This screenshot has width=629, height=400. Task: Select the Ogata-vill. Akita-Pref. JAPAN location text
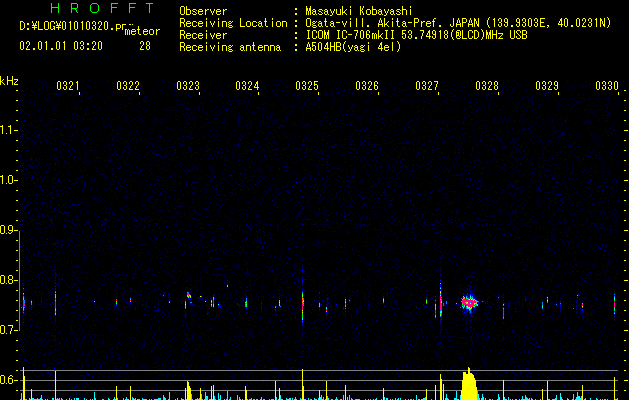tap(458, 23)
